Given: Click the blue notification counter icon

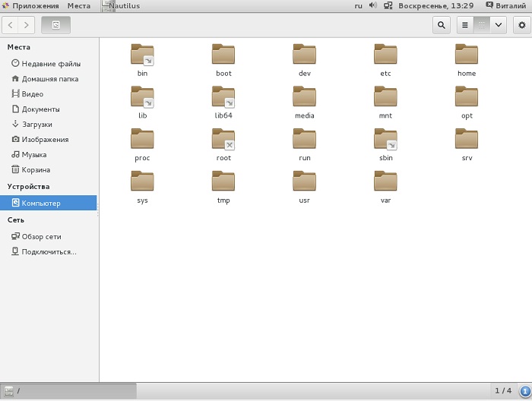Looking at the screenshot, I should [525, 391].
